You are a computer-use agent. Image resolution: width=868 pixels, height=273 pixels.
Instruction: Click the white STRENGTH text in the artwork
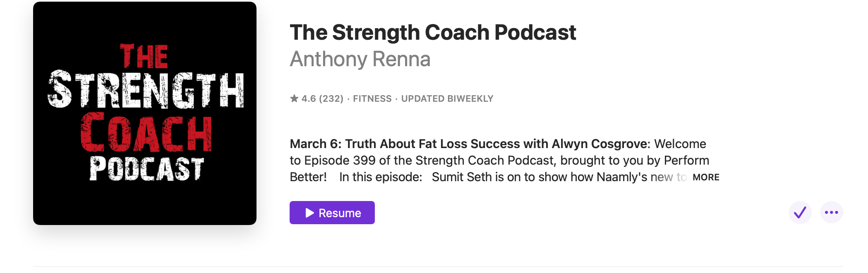tap(146, 89)
